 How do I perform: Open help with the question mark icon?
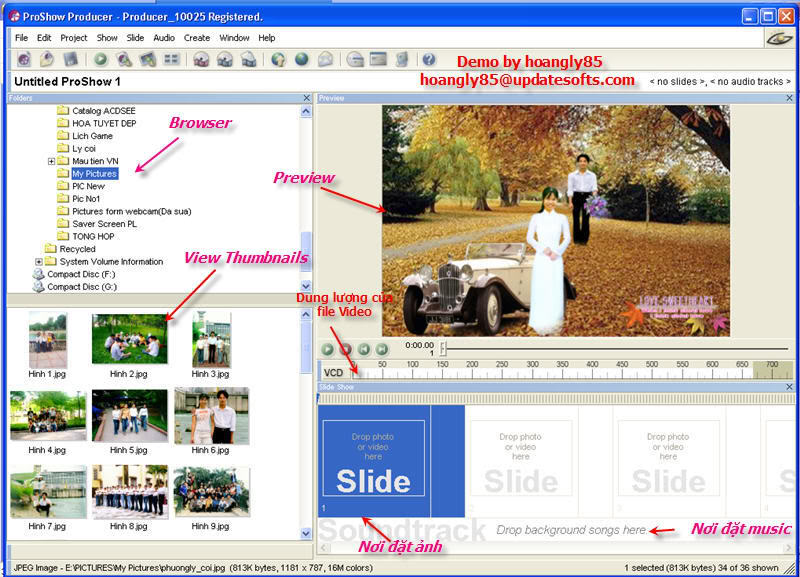429,60
